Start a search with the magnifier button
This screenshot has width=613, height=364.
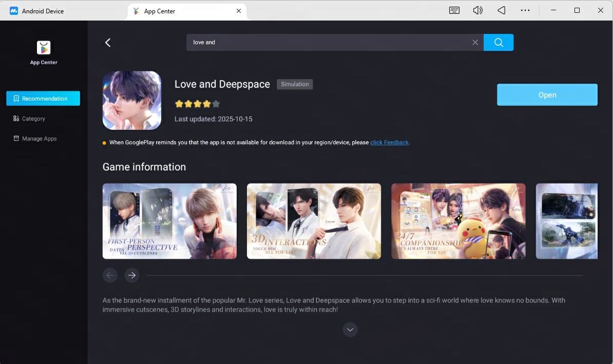click(498, 43)
